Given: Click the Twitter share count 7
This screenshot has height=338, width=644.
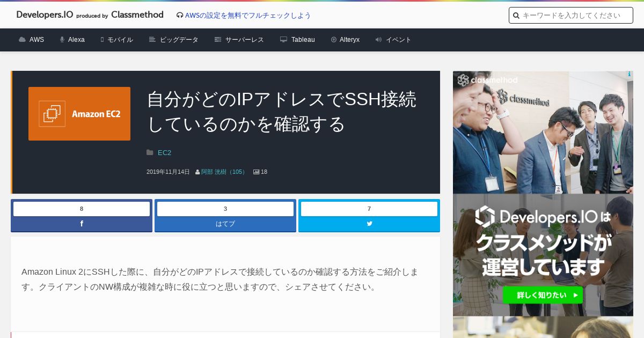Looking at the screenshot, I should click(369, 209).
